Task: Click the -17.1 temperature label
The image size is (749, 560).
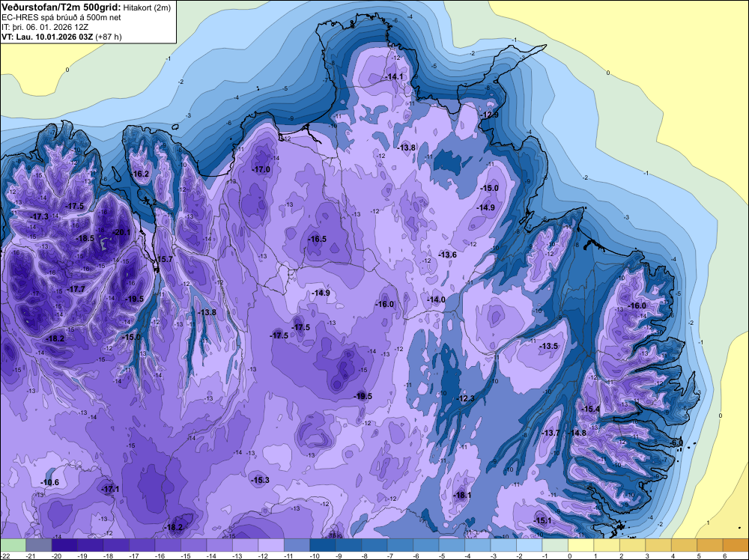Action: pyautogui.click(x=110, y=490)
